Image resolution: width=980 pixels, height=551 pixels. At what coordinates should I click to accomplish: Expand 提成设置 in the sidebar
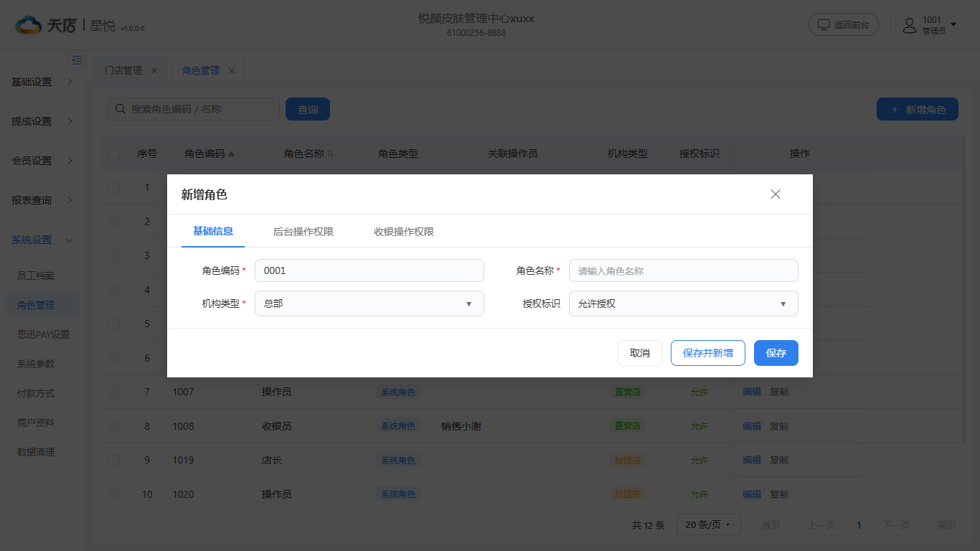pos(42,121)
